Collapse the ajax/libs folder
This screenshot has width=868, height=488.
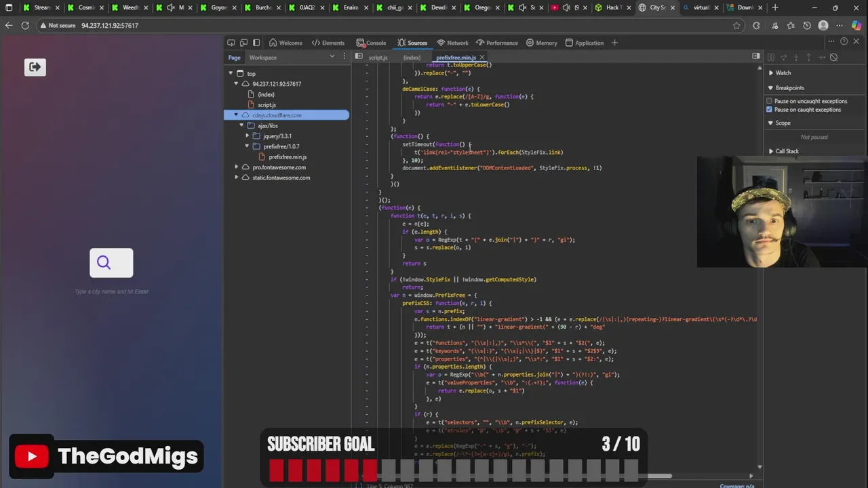point(241,125)
